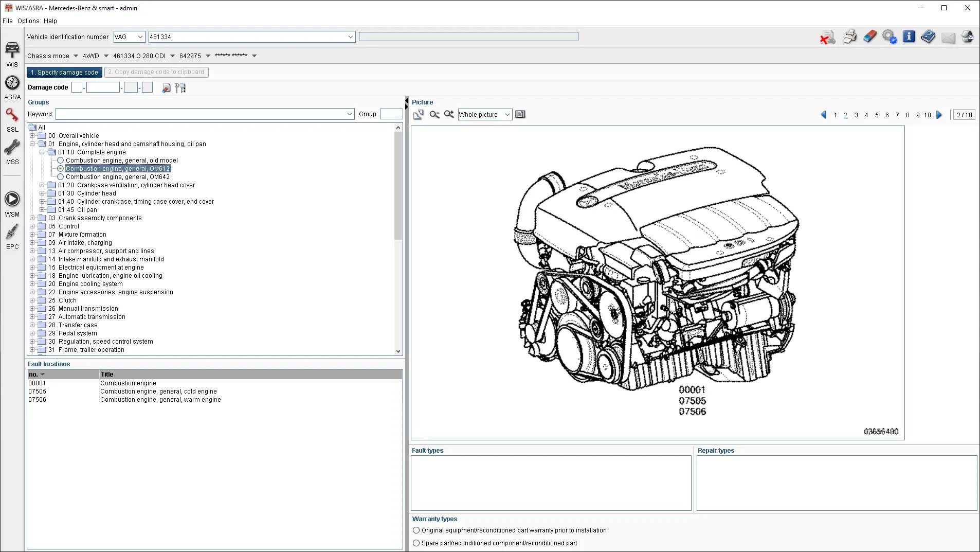The width and height of the screenshot is (980, 552).
Task: Open the File menu
Action: [8, 21]
